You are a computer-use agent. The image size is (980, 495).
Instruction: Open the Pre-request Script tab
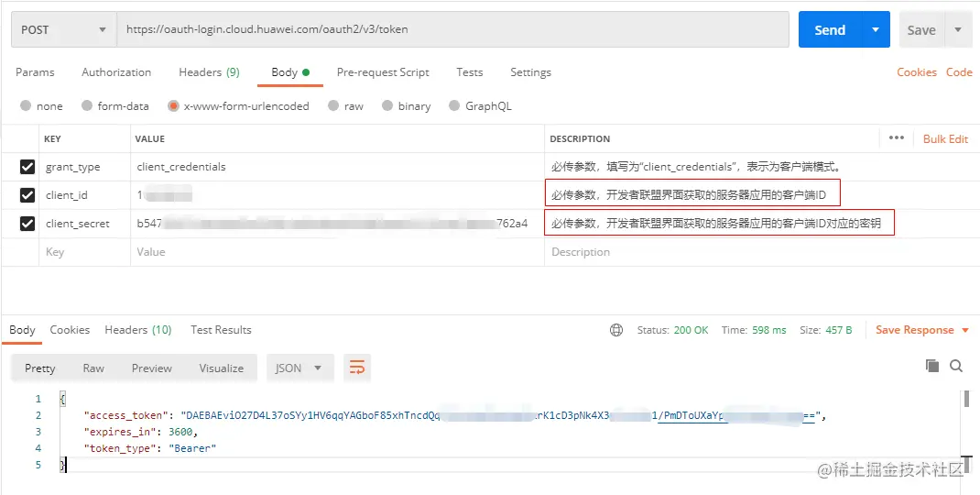click(383, 72)
